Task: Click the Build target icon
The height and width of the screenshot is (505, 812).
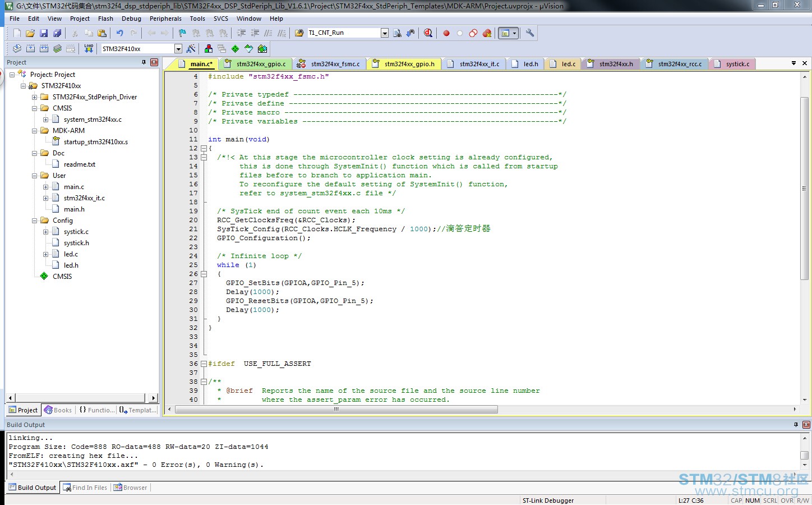Action: tap(30, 49)
